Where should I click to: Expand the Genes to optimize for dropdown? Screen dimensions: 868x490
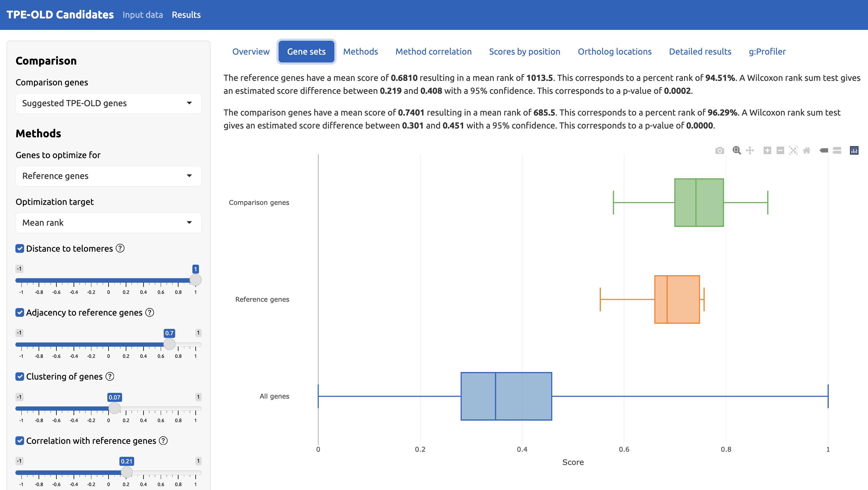(108, 176)
